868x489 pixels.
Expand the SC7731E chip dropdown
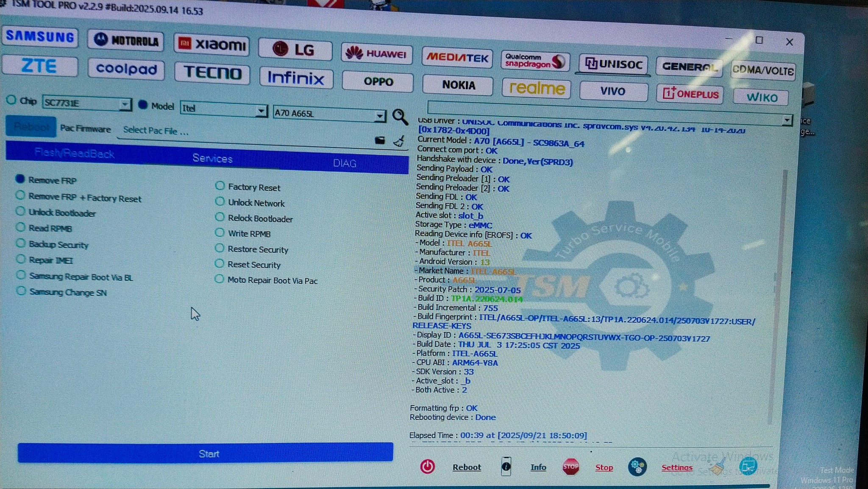pos(125,104)
